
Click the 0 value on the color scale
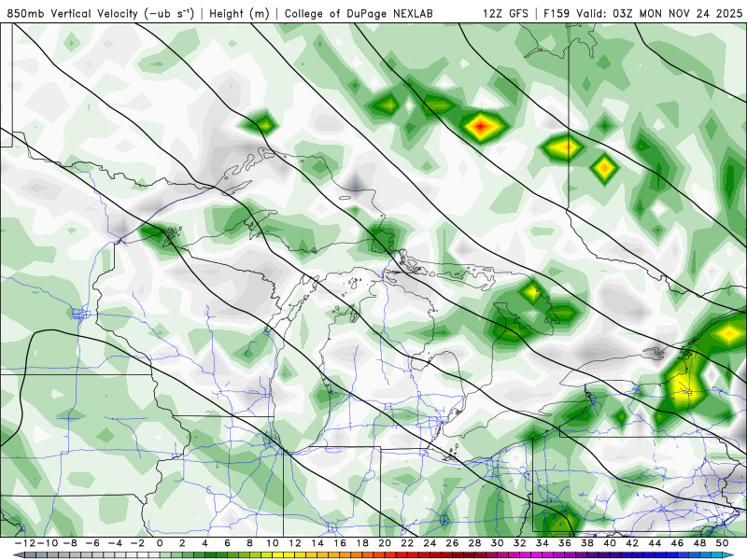point(160,543)
